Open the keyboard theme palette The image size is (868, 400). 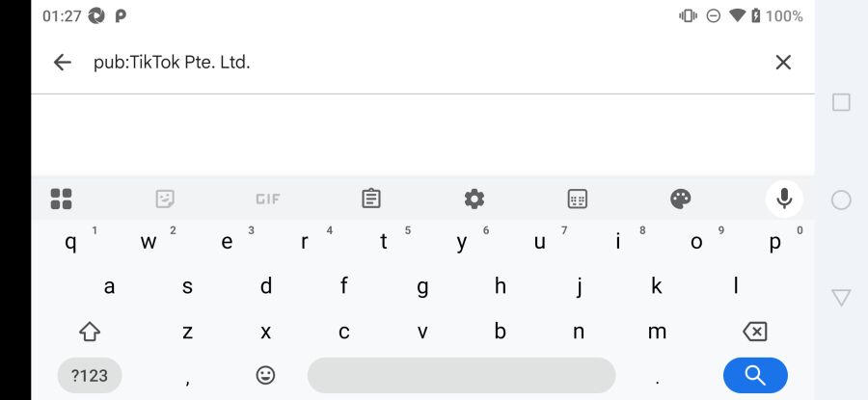tap(681, 200)
